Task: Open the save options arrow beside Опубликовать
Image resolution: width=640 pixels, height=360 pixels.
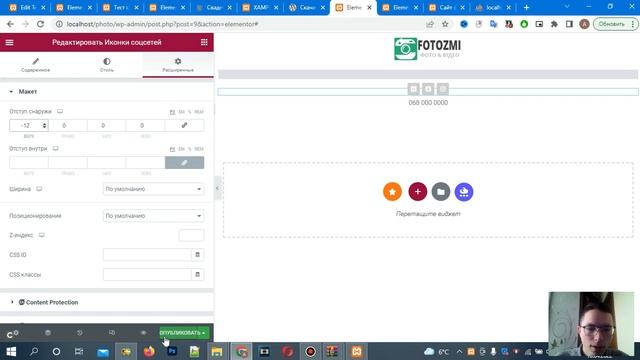Action: click(x=204, y=333)
